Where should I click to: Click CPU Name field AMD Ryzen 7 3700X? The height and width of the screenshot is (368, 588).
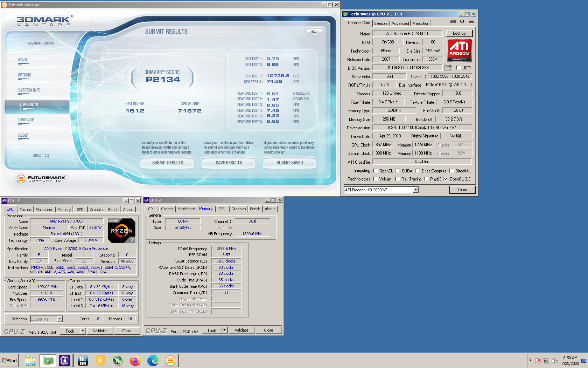pos(66,221)
